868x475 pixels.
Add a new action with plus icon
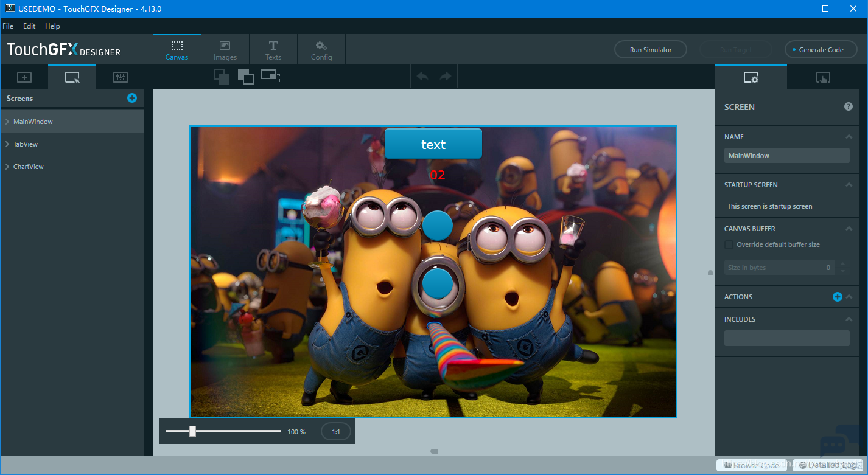point(838,297)
